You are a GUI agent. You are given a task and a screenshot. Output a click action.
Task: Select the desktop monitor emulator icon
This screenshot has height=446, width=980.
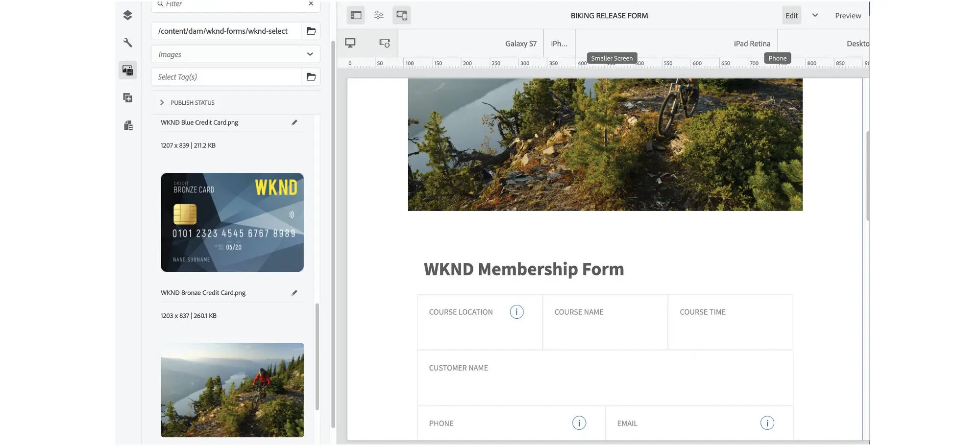(350, 43)
